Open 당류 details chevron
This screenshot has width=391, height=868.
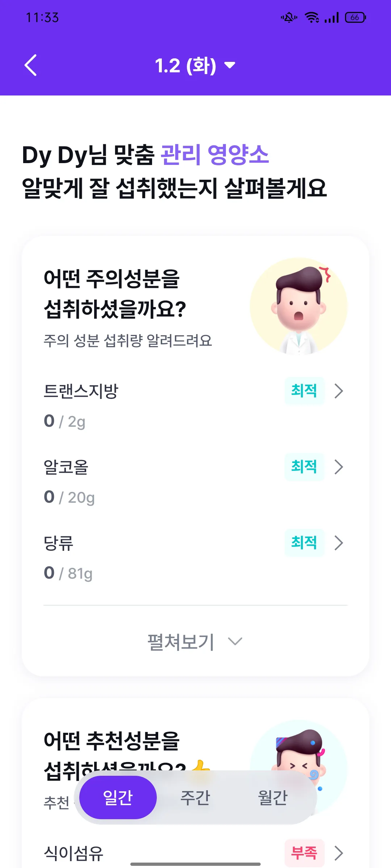coord(339,543)
